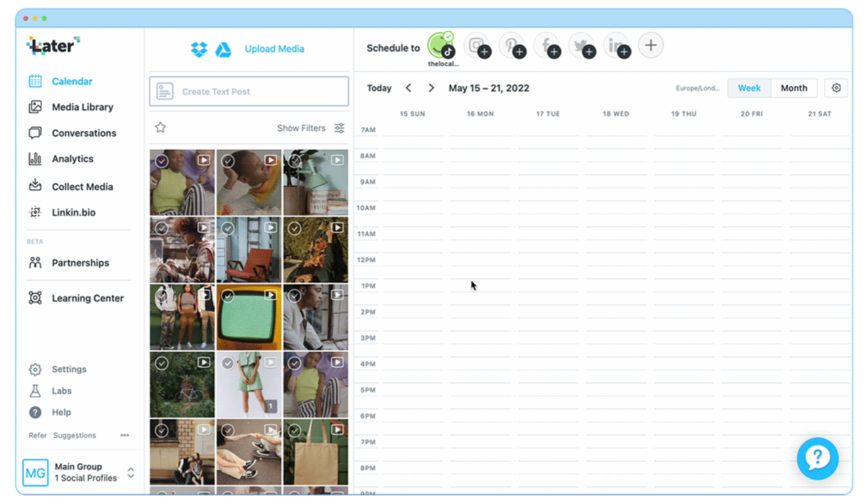Viewport: 866px width, 504px height.
Task: Add another social profile with plus button
Action: point(651,45)
